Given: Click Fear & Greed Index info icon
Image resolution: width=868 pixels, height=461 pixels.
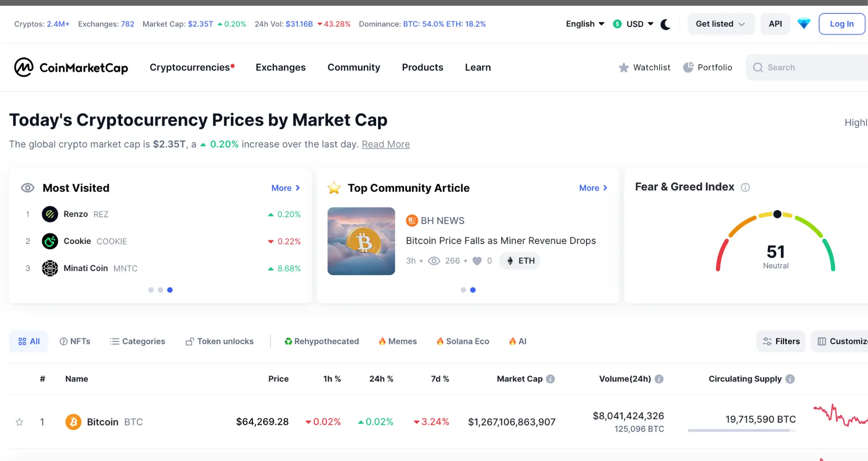Looking at the screenshot, I should (x=745, y=187).
